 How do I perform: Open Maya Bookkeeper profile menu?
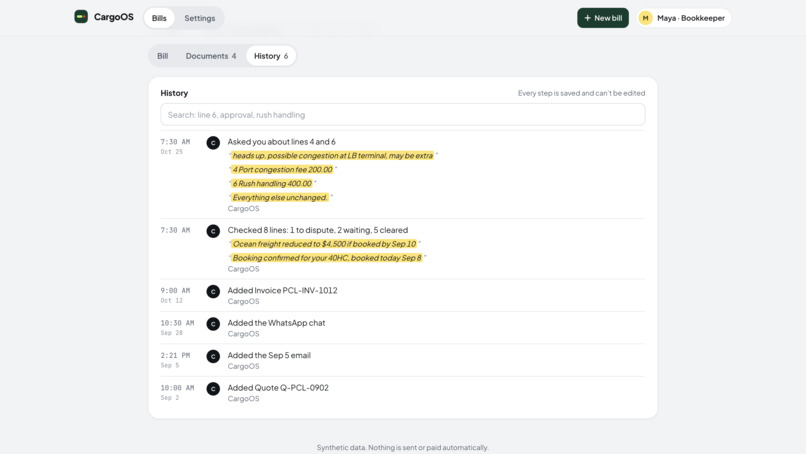click(x=683, y=18)
